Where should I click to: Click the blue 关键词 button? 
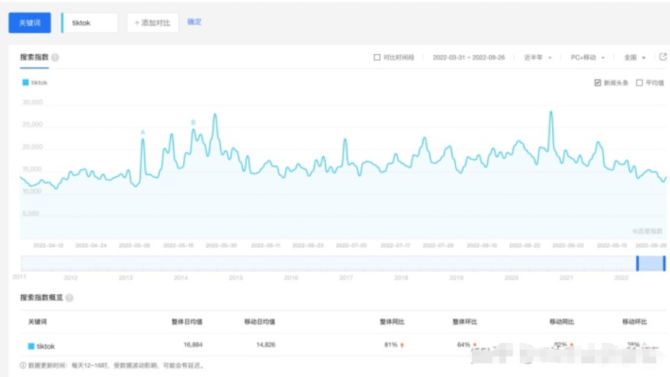(29, 23)
